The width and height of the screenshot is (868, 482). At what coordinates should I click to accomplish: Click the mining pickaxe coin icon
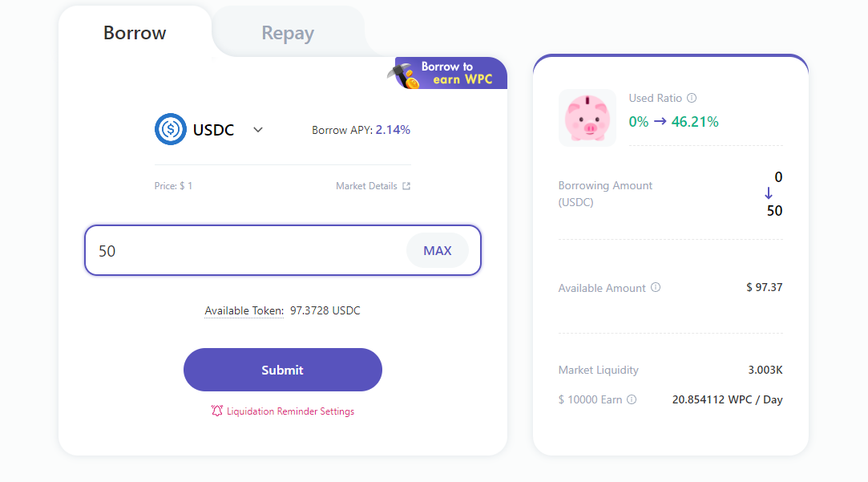404,75
